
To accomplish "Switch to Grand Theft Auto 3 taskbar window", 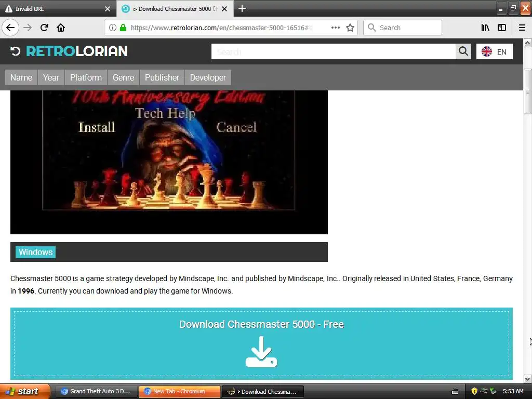I will (x=96, y=391).
